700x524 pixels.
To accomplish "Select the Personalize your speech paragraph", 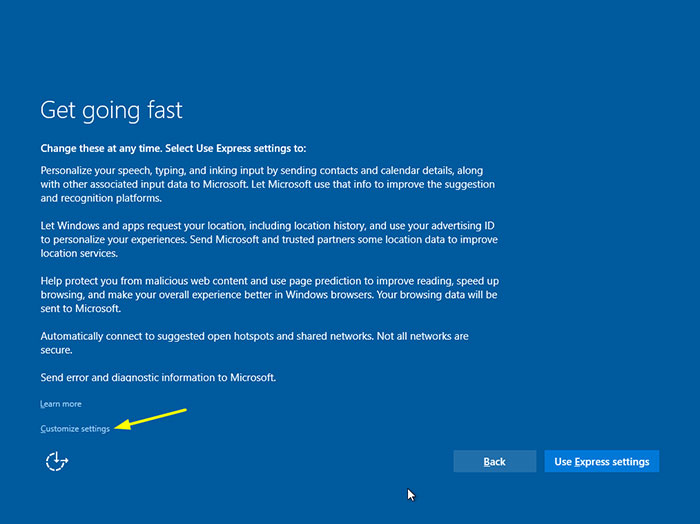I will click(268, 184).
